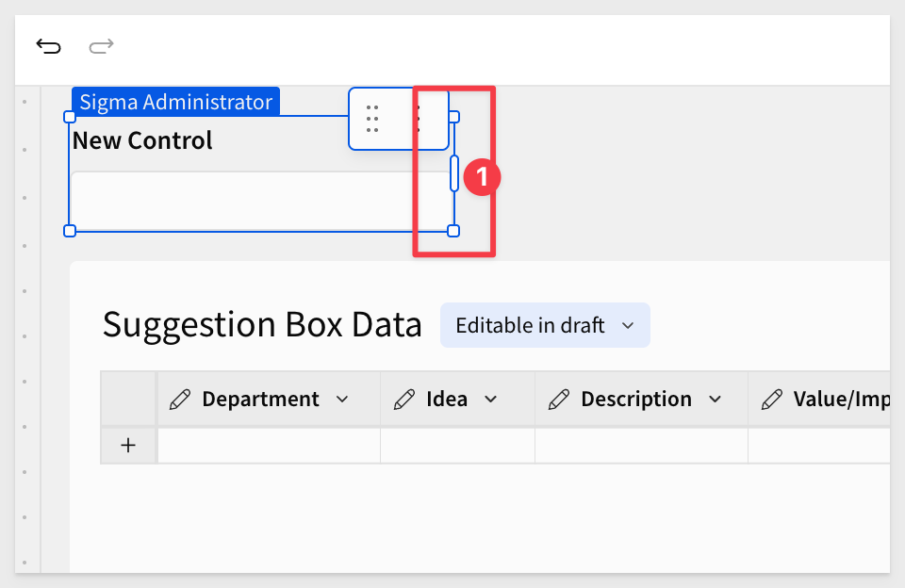Open the Editable in draft dropdown
The height and width of the screenshot is (588, 905).
(x=545, y=325)
